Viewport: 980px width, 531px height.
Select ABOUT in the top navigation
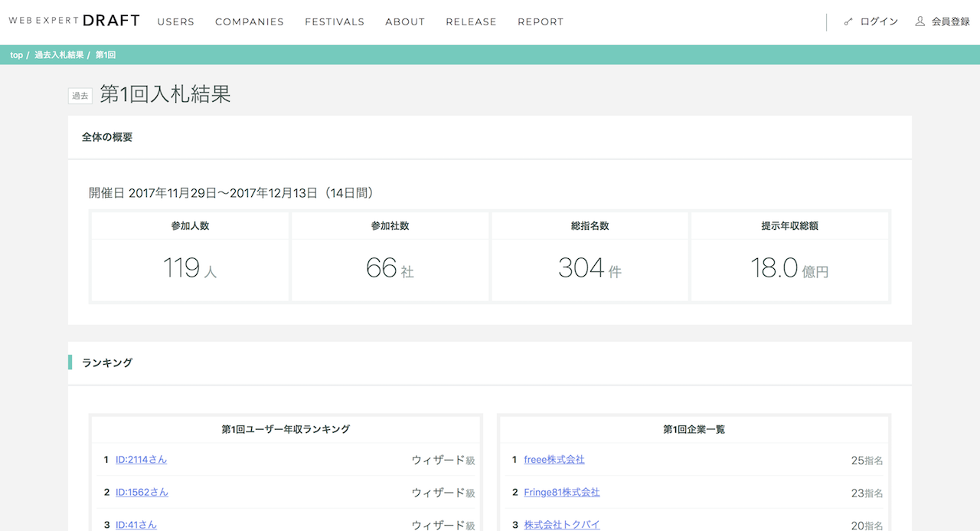[x=404, y=22]
